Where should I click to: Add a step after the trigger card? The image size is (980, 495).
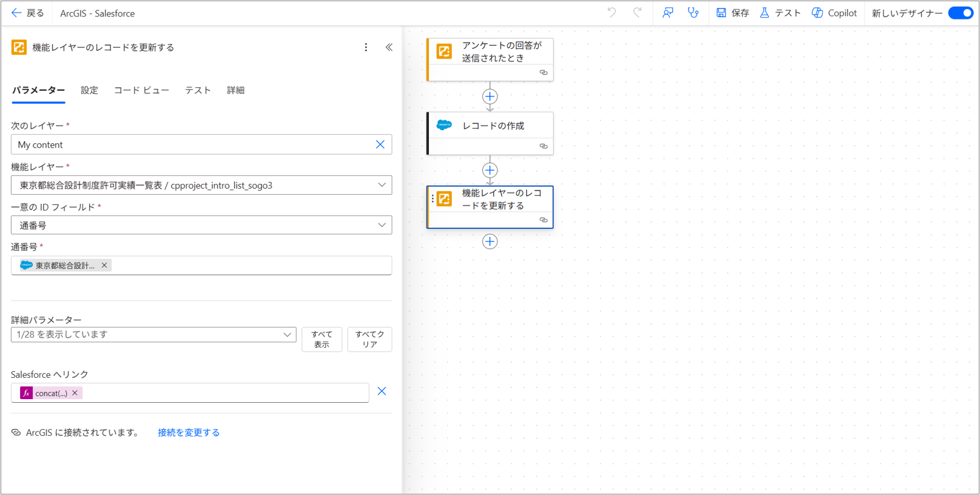[490, 96]
